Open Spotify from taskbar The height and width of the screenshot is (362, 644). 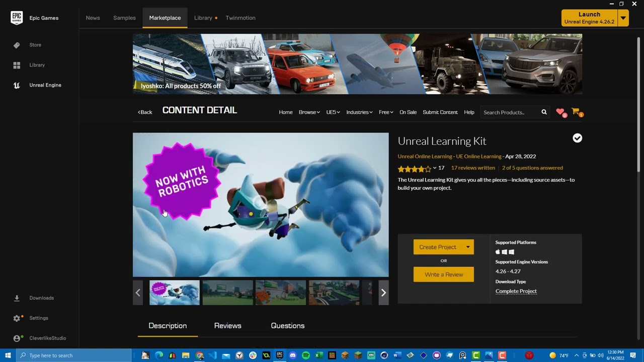tap(306, 355)
